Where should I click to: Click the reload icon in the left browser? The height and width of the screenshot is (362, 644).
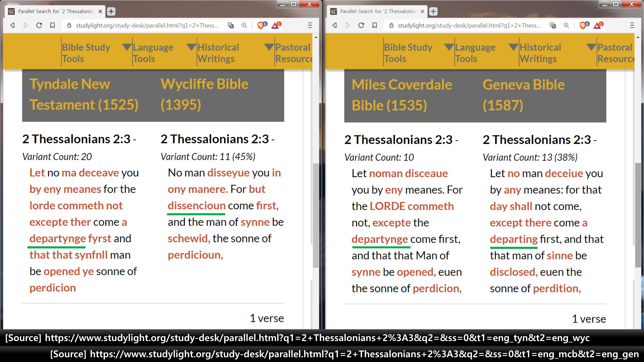click(39, 25)
